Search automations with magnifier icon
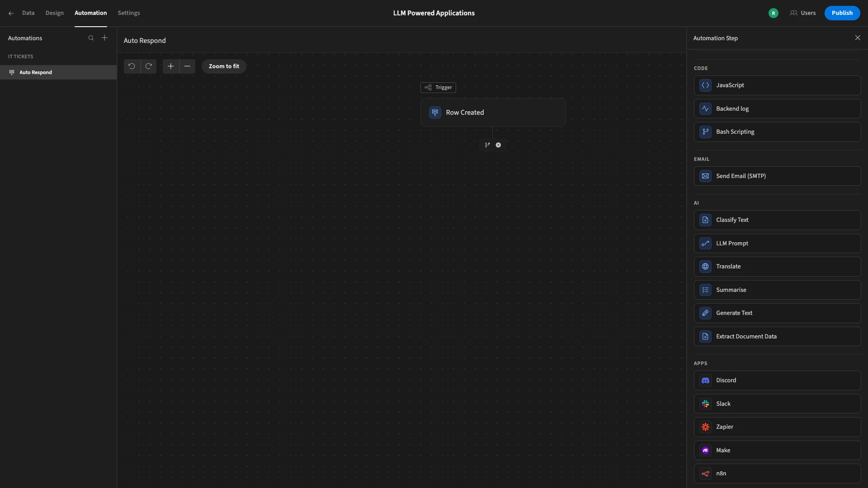Image resolution: width=868 pixels, height=488 pixels. pyautogui.click(x=91, y=38)
